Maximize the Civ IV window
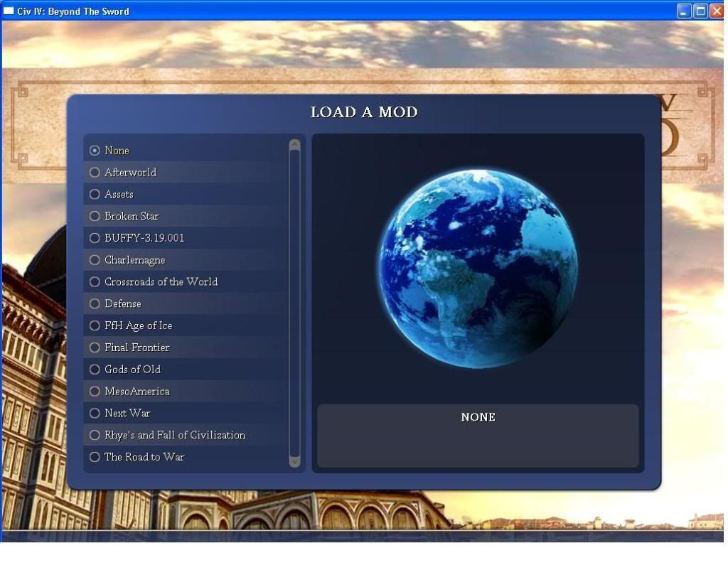Screen dimensions: 728x565 pyautogui.click(x=700, y=11)
